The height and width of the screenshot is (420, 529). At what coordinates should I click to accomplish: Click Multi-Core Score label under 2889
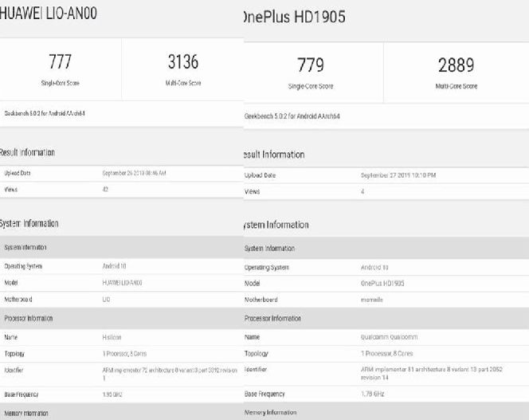pos(457,86)
